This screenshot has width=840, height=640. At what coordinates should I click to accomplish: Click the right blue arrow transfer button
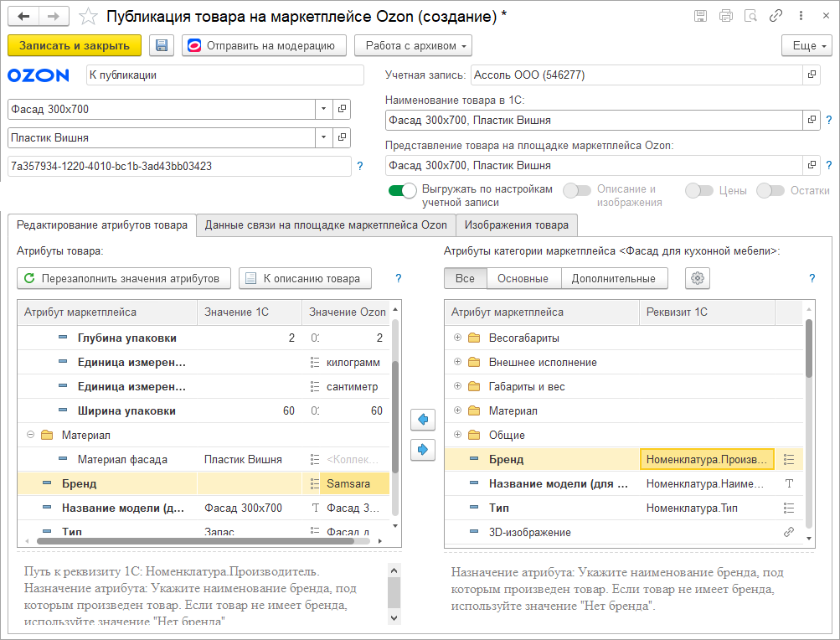(423, 450)
